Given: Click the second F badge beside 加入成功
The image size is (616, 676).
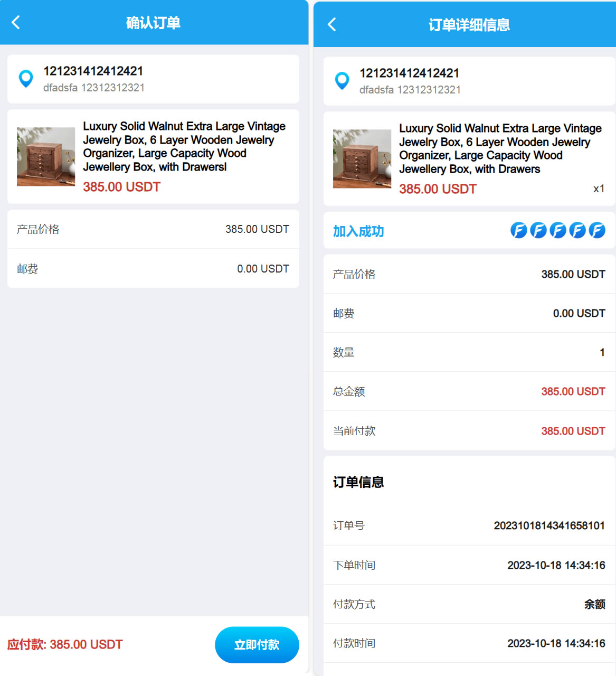Looking at the screenshot, I should pyautogui.click(x=538, y=230).
